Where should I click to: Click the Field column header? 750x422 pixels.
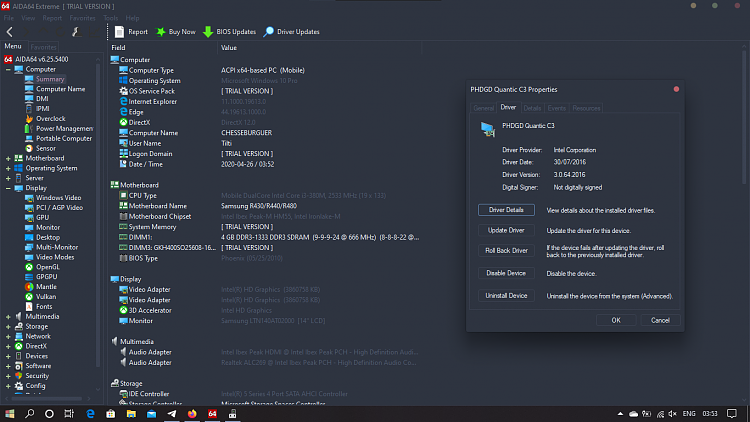163,48
